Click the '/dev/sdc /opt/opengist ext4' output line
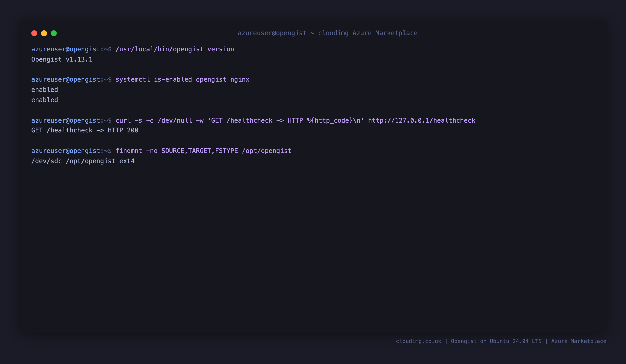This screenshot has height=364, width=626. (x=83, y=161)
